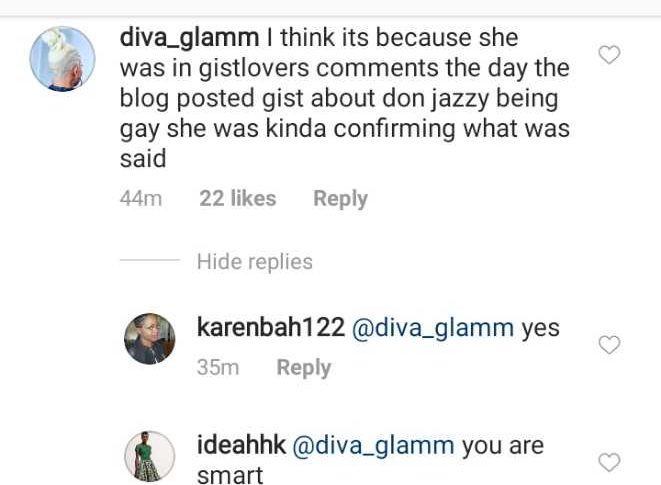This screenshot has width=661, height=485.
Task: Tap @diva_glamm mention in karenbah122's reply
Action: click(433, 328)
